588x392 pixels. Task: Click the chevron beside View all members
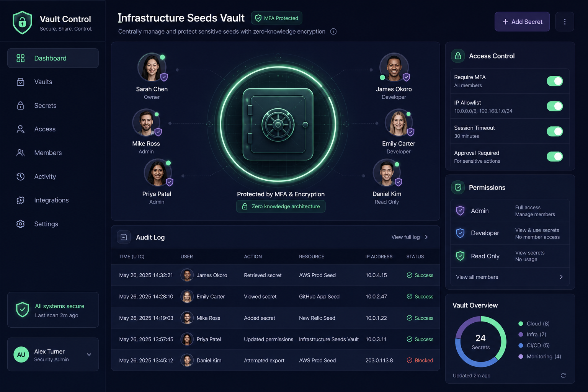[561, 277]
